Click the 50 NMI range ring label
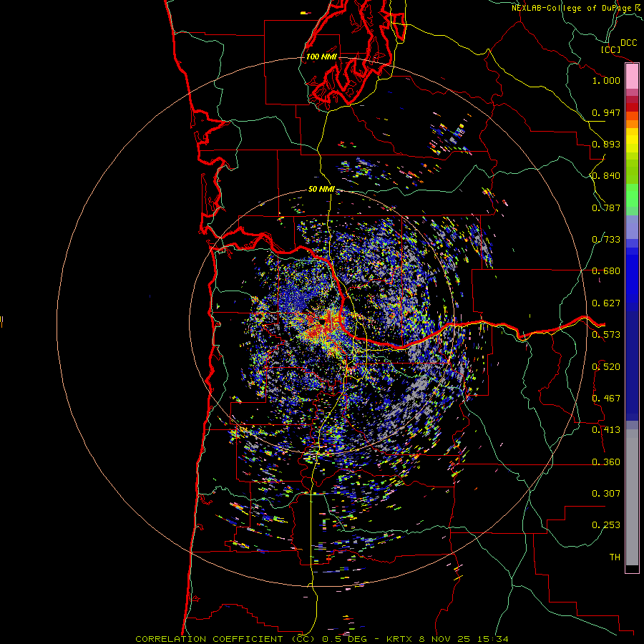 [x=321, y=190]
